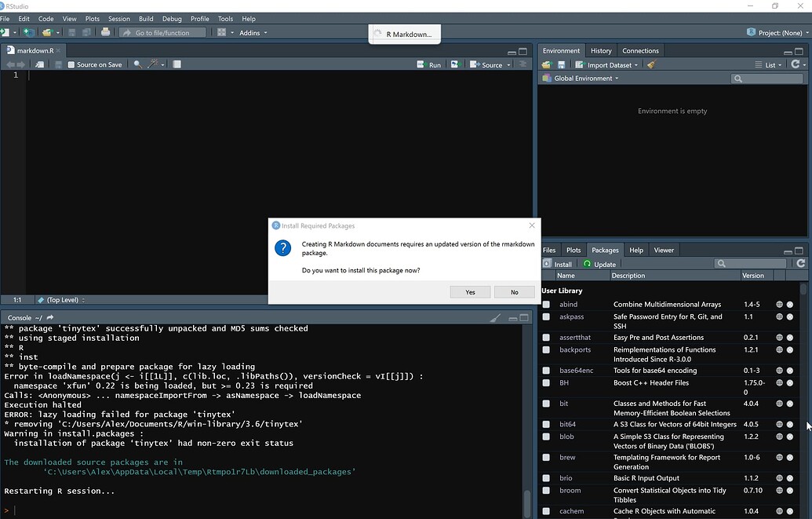
Task: Click the workspace panes grid icon
Action: point(224,32)
